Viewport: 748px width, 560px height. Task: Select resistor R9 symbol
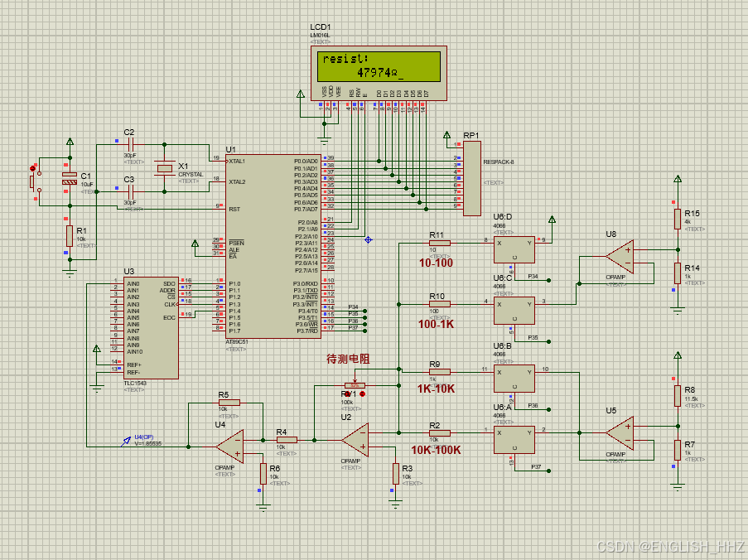click(x=439, y=372)
